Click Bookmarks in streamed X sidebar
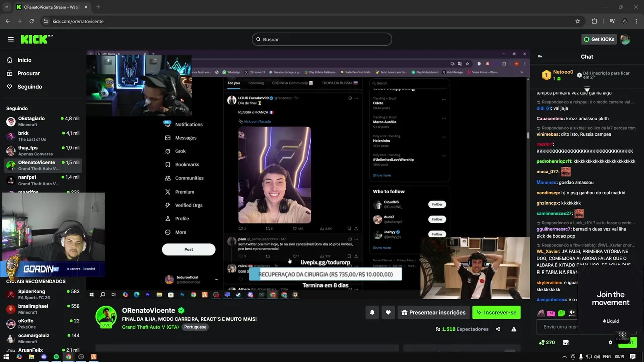The width and height of the screenshot is (644, 362). (x=182, y=164)
